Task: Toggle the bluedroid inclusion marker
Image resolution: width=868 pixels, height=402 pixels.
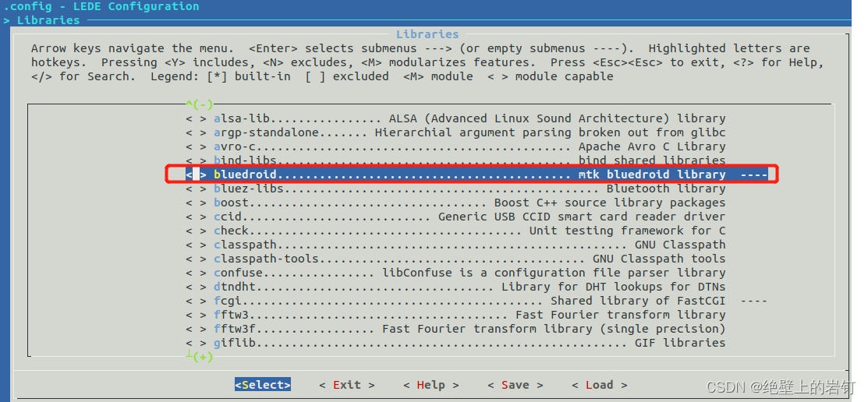Action: pyautogui.click(x=196, y=175)
